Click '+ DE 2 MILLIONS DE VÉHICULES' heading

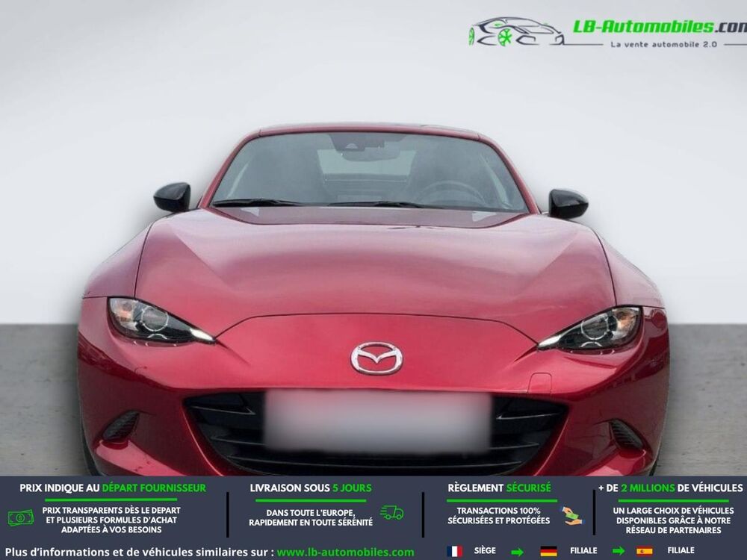[670, 488]
